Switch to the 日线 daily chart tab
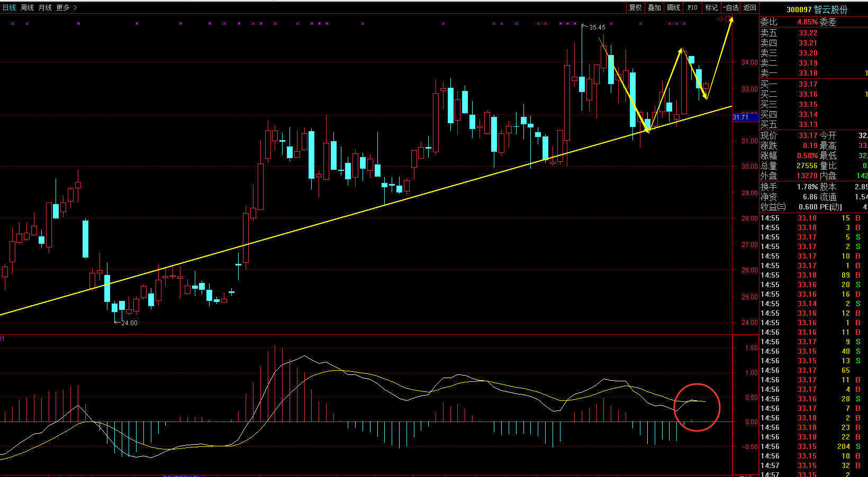Viewport: 868px width, 477px height. tap(9, 7)
